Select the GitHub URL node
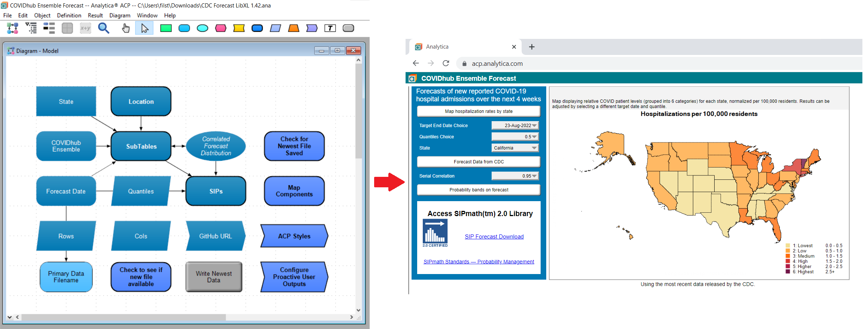 (216, 236)
